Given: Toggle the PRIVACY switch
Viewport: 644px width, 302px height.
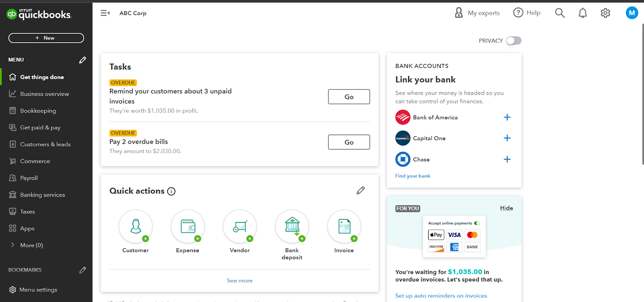Looking at the screenshot, I should pos(514,41).
